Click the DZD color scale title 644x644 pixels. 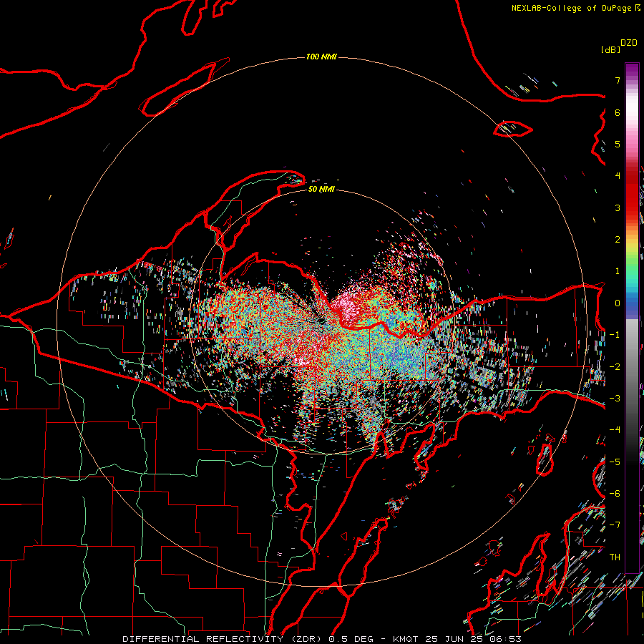pos(629,43)
